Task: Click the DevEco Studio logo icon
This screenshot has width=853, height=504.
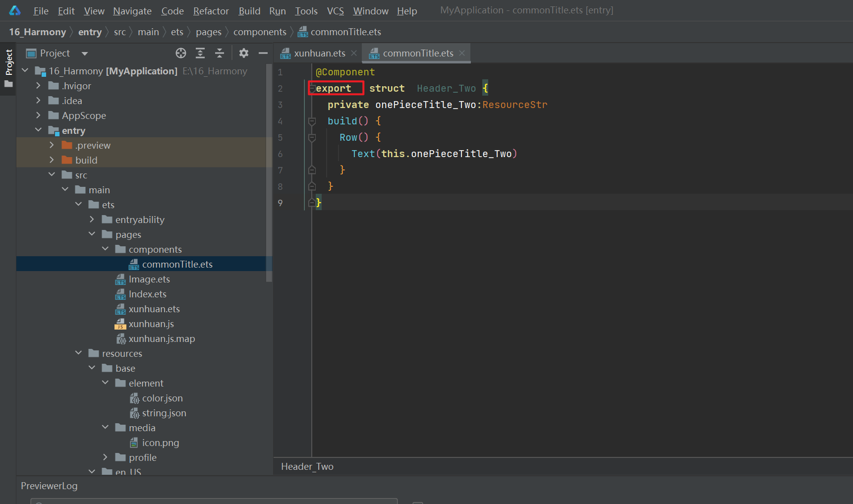Action: pyautogui.click(x=15, y=10)
